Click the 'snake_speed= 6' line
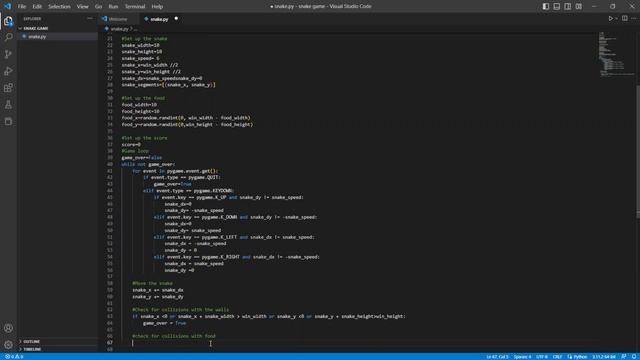The image size is (640, 360). (x=140, y=58)
